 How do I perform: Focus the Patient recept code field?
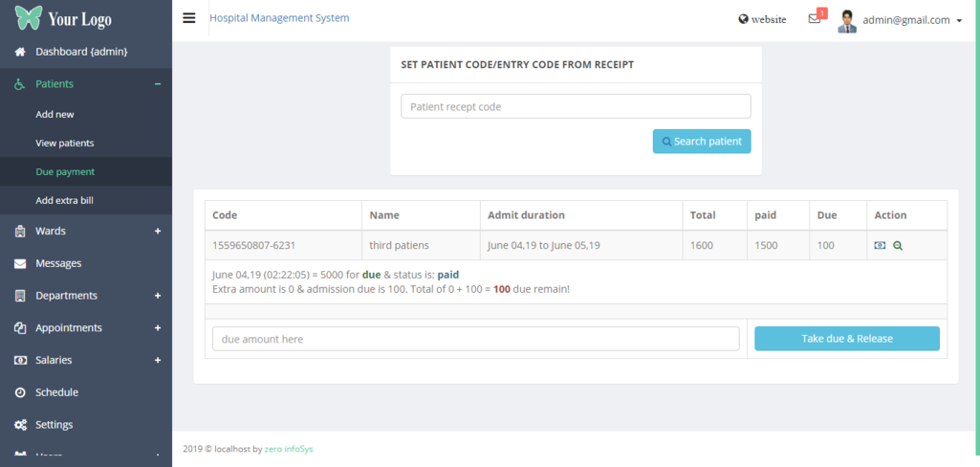coord(575,106)
